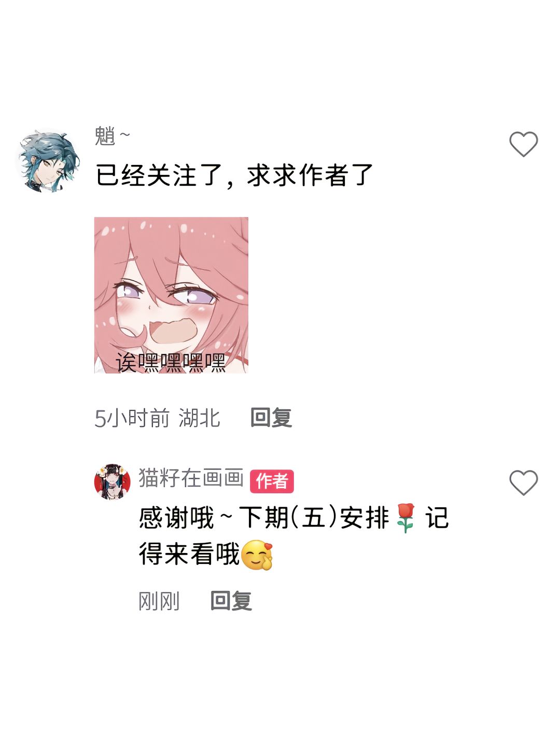
Task: Tap the 5小时前 timestamp
Action: click(x=132, y=418)
